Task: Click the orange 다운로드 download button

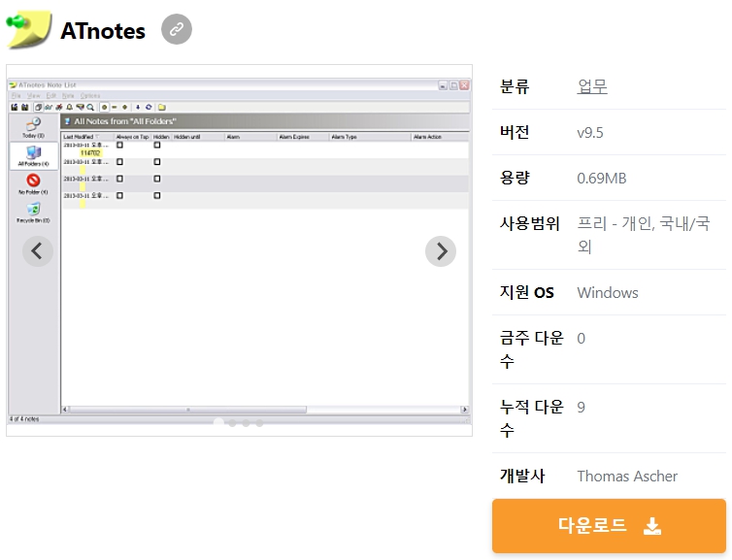Action: pyautogui.click(x=609, y=526)
